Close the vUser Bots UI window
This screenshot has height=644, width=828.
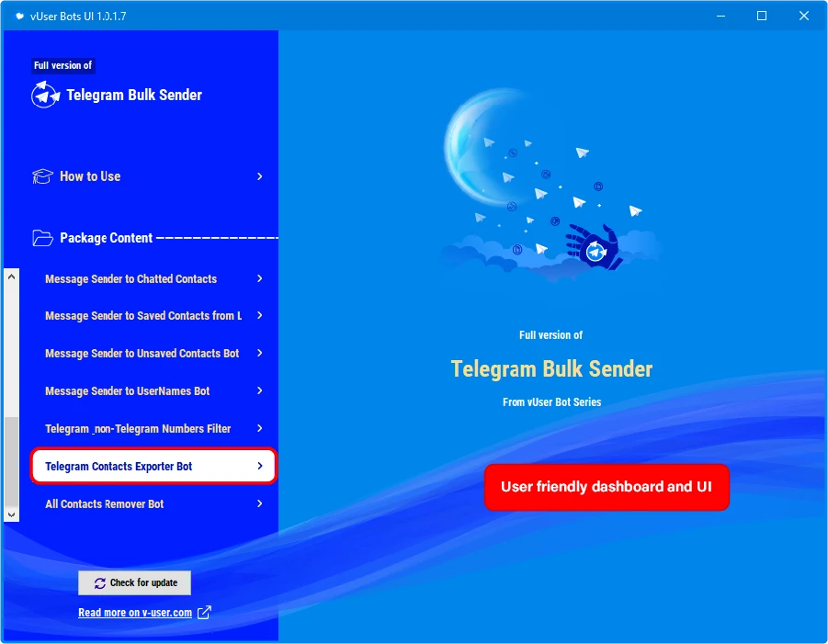804,16
